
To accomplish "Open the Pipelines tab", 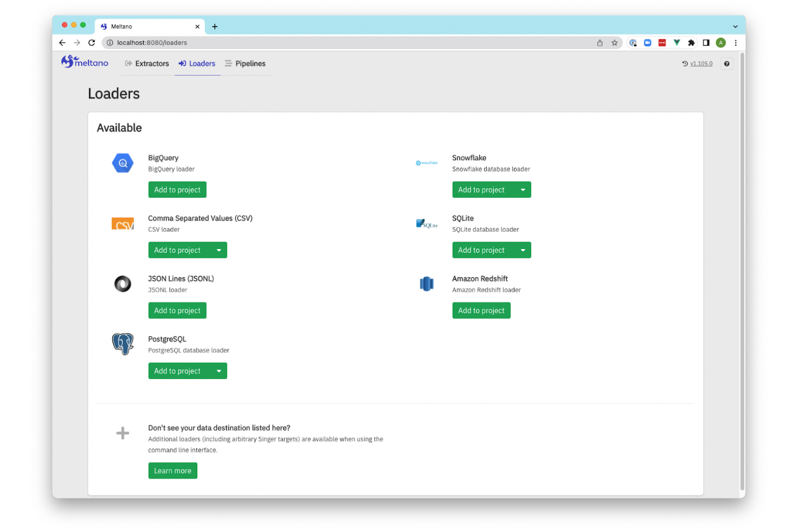I will (x=250, y=63).
